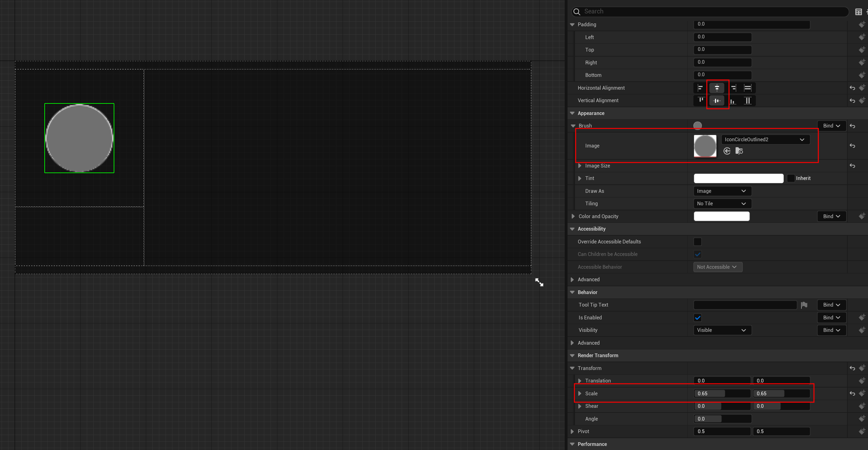
Task: Set vertical alignment to top
Action: [x=701, y=100]
